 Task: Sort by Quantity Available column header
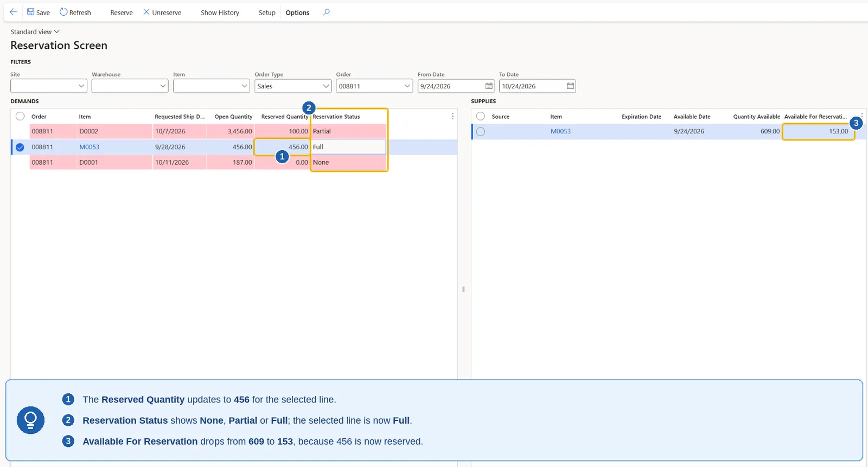(x=756, y=117)
